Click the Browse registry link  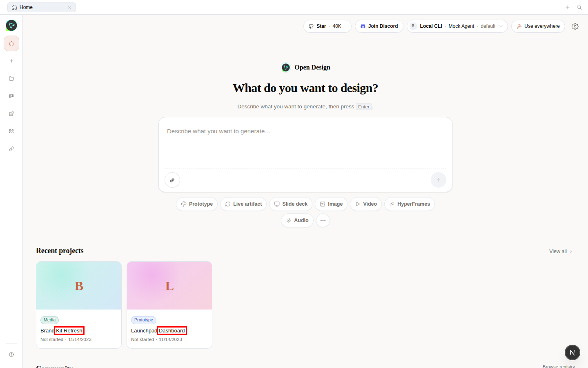click(x=559, y=366)
